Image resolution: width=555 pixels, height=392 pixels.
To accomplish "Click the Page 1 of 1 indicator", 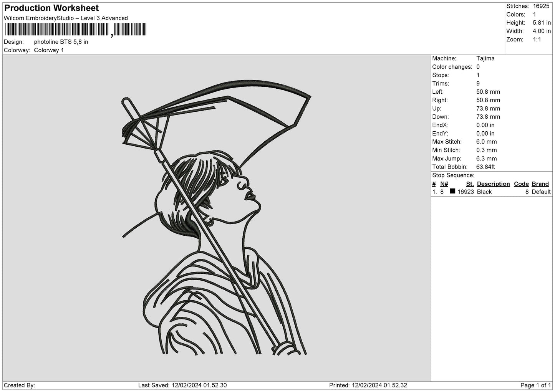I will pyautogui.click(x=536, y=385).
